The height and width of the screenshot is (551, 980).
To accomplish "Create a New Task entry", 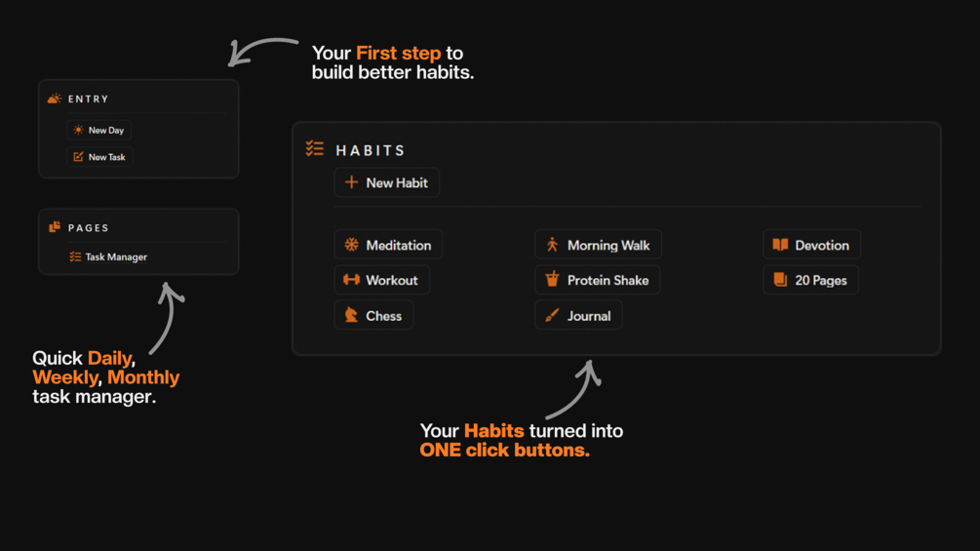I will pos(99,157).
